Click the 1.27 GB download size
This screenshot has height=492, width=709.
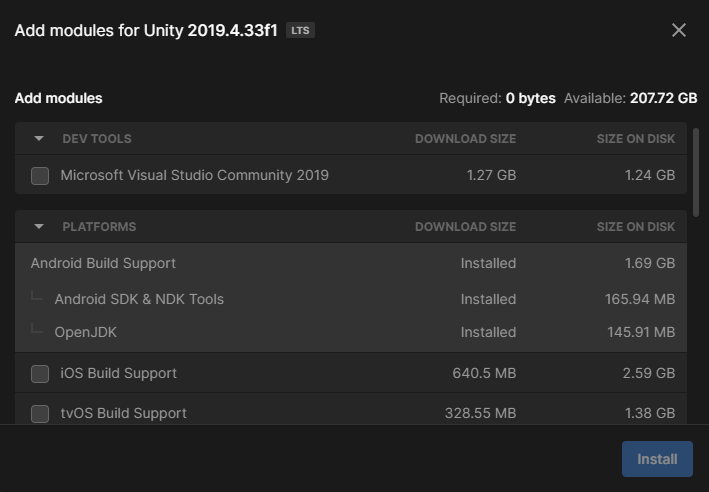491,175
